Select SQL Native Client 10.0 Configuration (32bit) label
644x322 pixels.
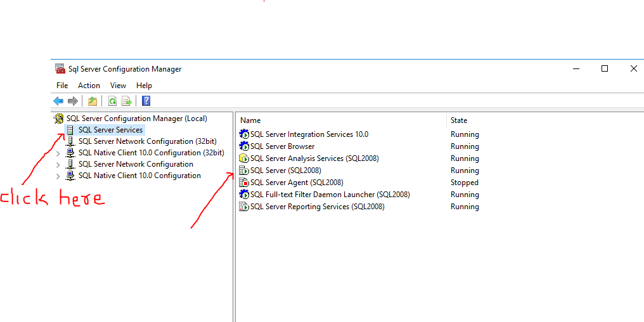pyautogui.click(x=151, y=153)
